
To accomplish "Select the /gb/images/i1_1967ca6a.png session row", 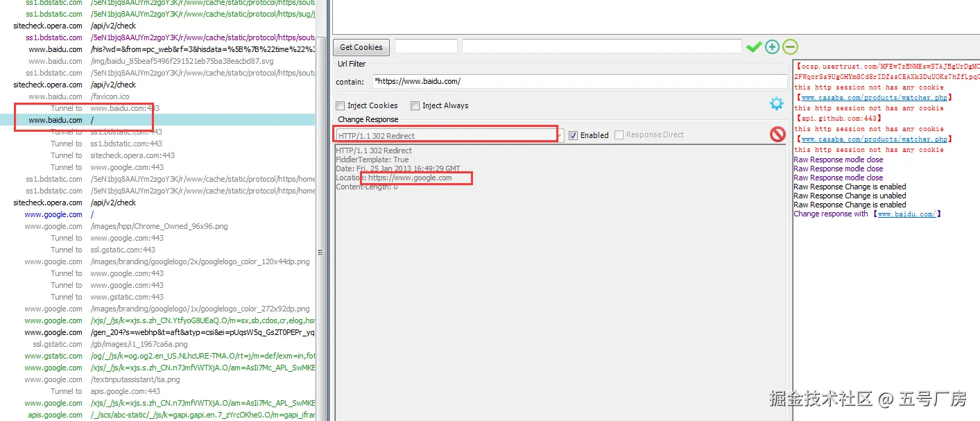I will tap(157, 344).
